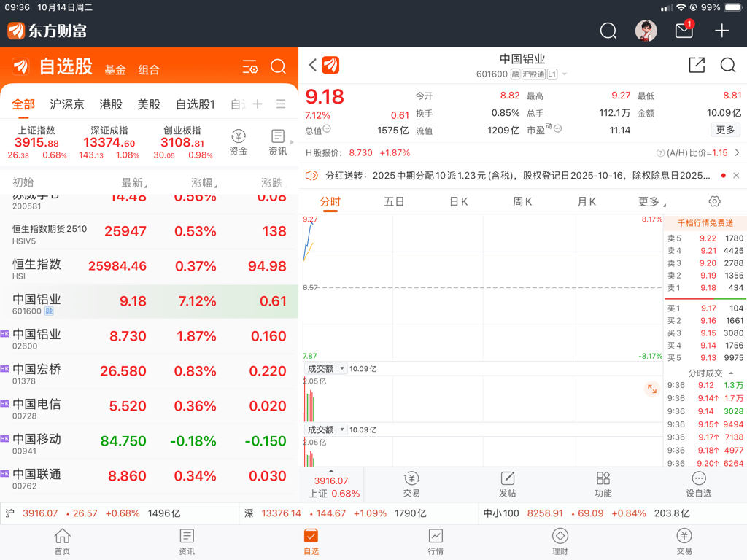Open the user avatar profile
Screen dimensions: 747x560
click(x=646, y=31)
